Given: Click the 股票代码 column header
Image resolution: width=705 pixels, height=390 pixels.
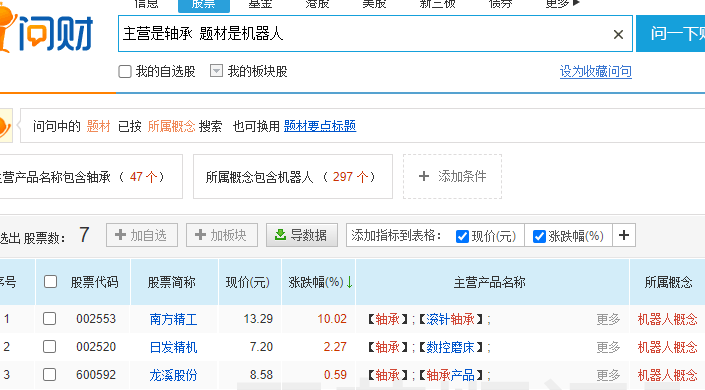Looking at the screenshot, I should click(x=94, y=282).
